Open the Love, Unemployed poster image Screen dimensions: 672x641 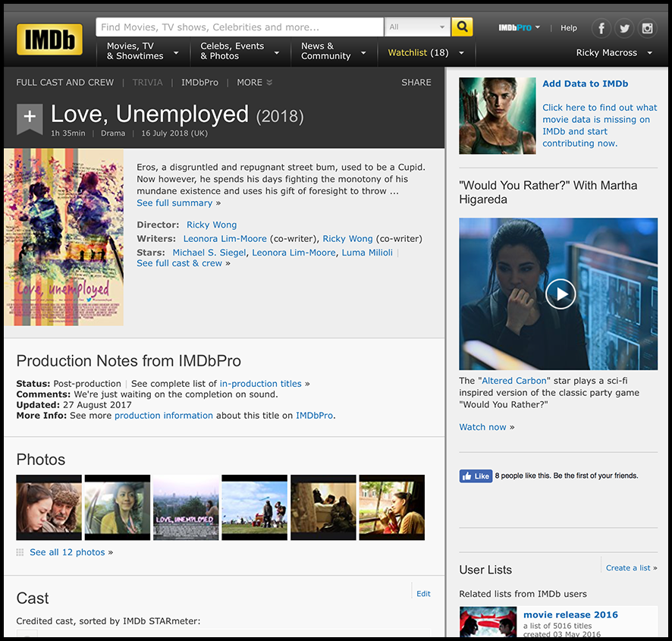(64, 237)
